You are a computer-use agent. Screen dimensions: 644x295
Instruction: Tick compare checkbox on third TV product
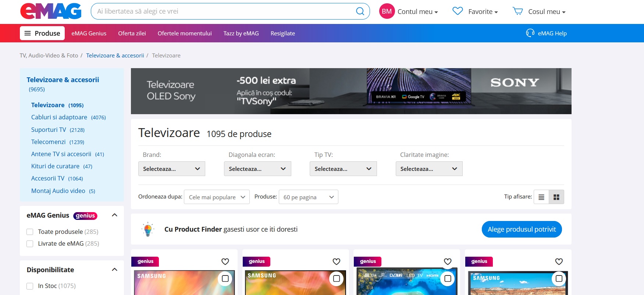pos(448,279)
